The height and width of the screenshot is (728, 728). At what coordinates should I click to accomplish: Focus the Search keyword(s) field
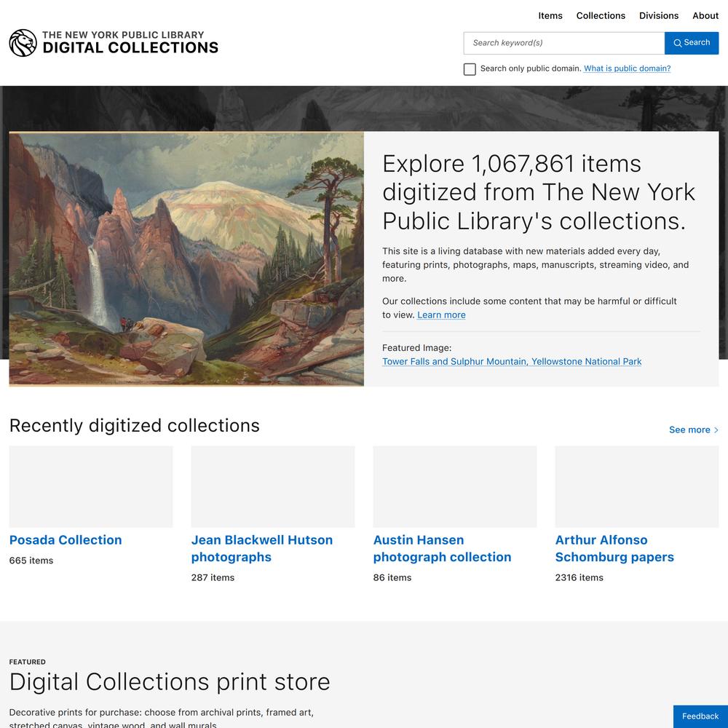(563, 43)
